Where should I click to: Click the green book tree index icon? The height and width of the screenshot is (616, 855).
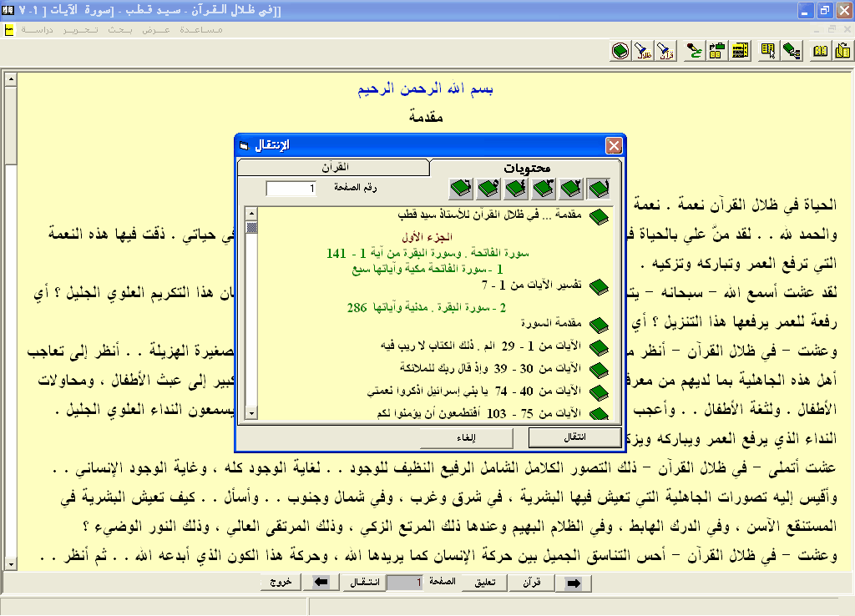[x=792, y=51]
